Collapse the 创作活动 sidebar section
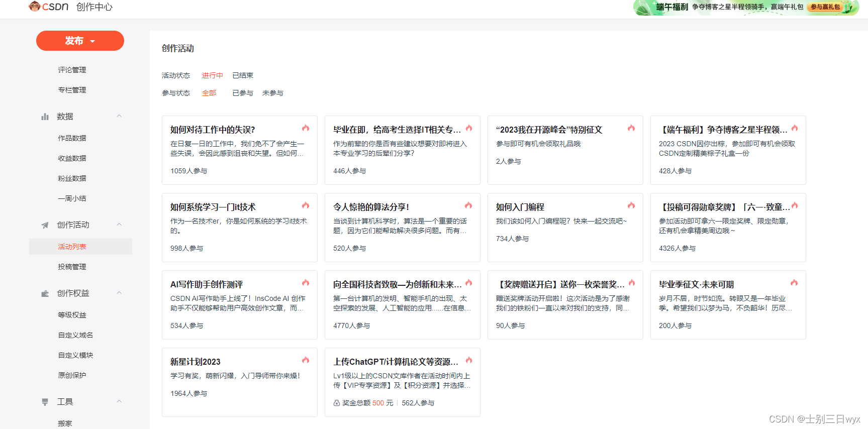Image resolution: width=868 pixels, height=429 pixels. [119, 225]
